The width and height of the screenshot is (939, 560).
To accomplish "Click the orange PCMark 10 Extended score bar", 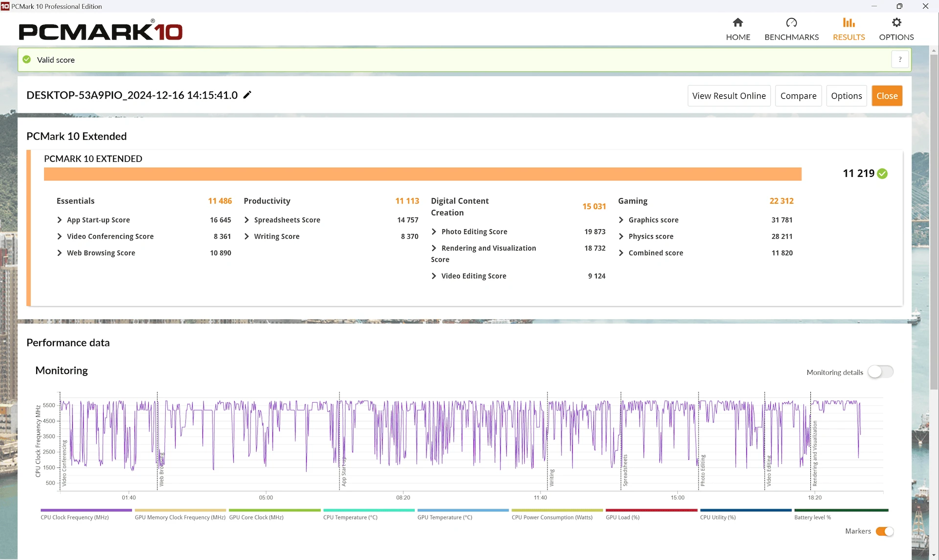I will click(423, 174).
